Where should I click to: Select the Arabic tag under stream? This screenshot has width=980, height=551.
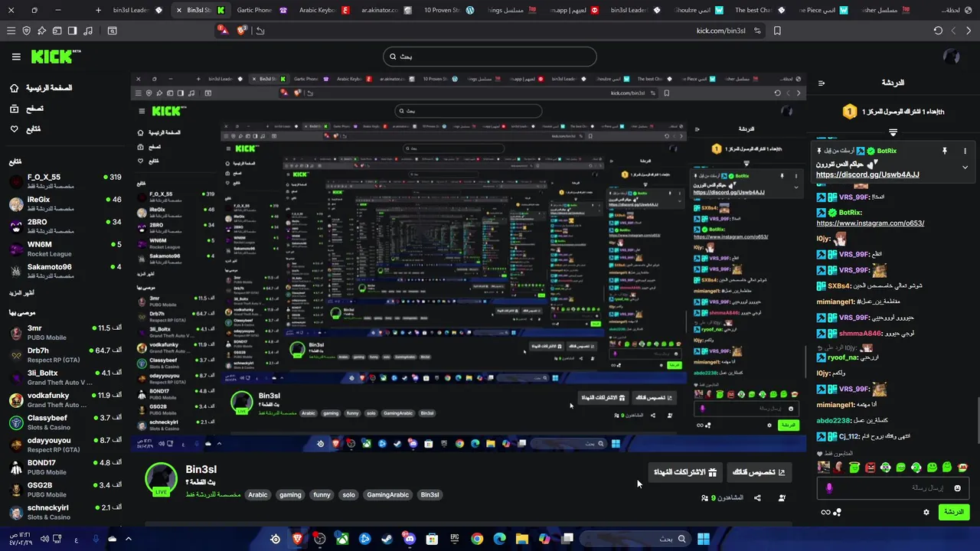258,494
